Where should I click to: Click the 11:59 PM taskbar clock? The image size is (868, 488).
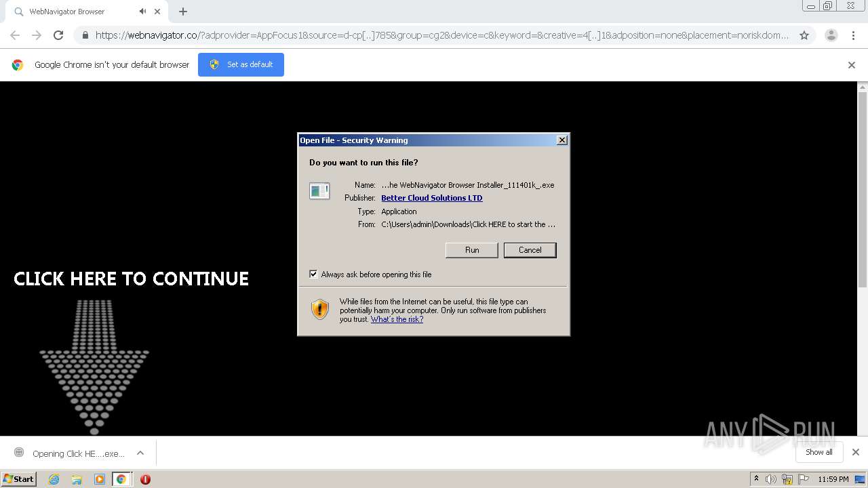[x=833, y=479]
